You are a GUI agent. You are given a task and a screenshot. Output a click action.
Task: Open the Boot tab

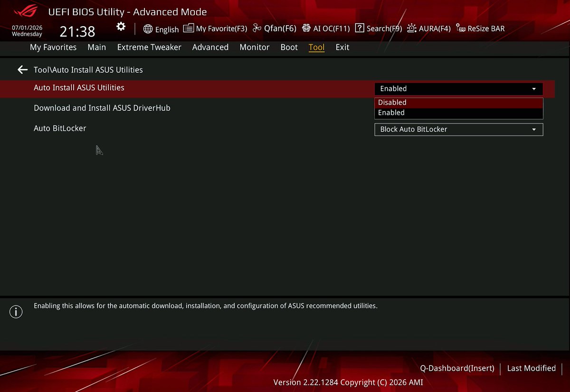[x=289, y=47]
